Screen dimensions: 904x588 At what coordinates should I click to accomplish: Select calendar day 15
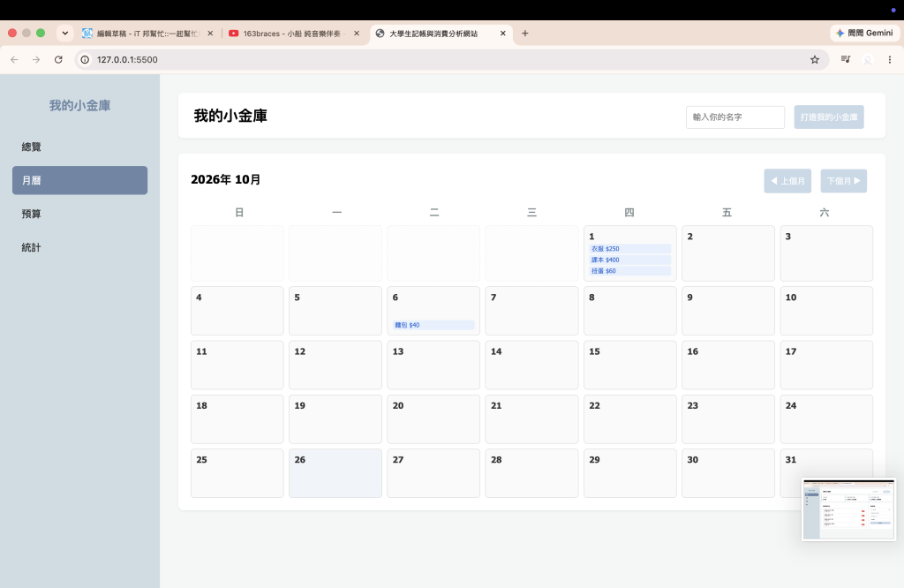630,365
